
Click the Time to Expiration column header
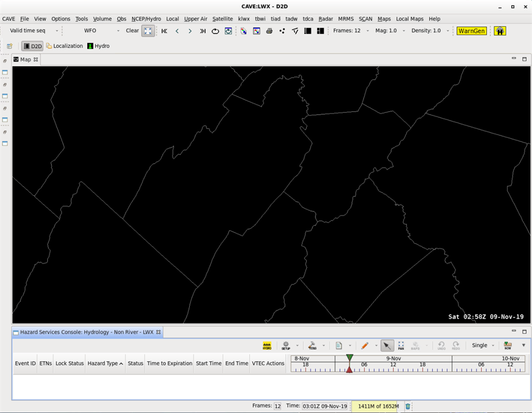pyautogui.click(x=169, y=363)
